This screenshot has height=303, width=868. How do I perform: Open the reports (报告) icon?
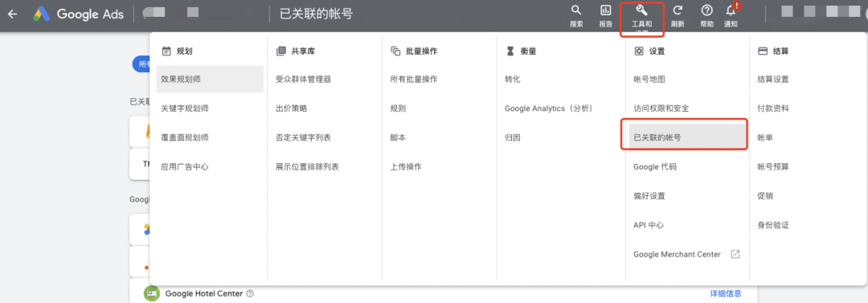(x=606, y=16)
